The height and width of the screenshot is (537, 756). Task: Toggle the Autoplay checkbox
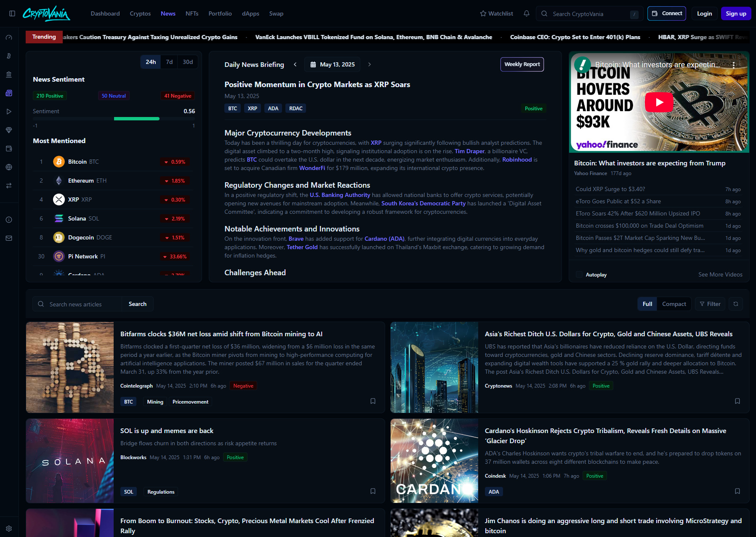pos(579,274)
